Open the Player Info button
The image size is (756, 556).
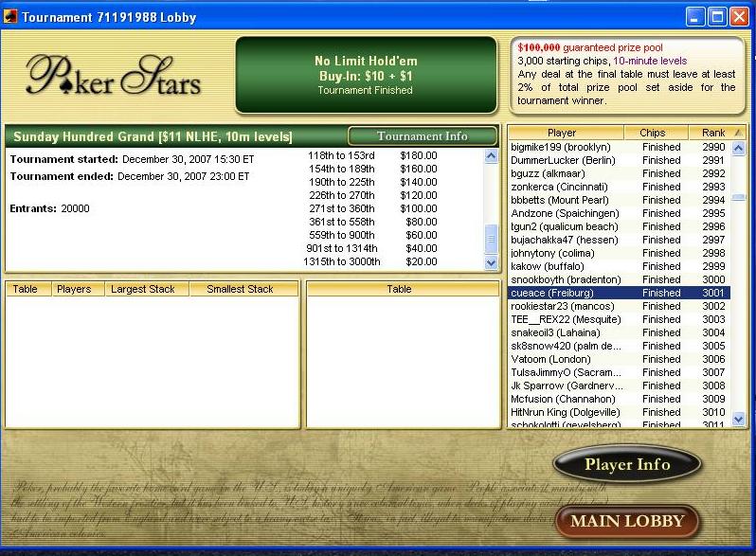pyautogui.click(x=627, y=464)
